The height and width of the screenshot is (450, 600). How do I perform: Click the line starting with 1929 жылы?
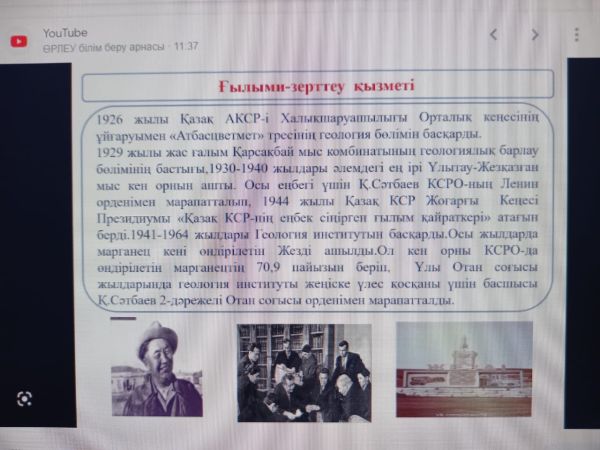[320, 152]
